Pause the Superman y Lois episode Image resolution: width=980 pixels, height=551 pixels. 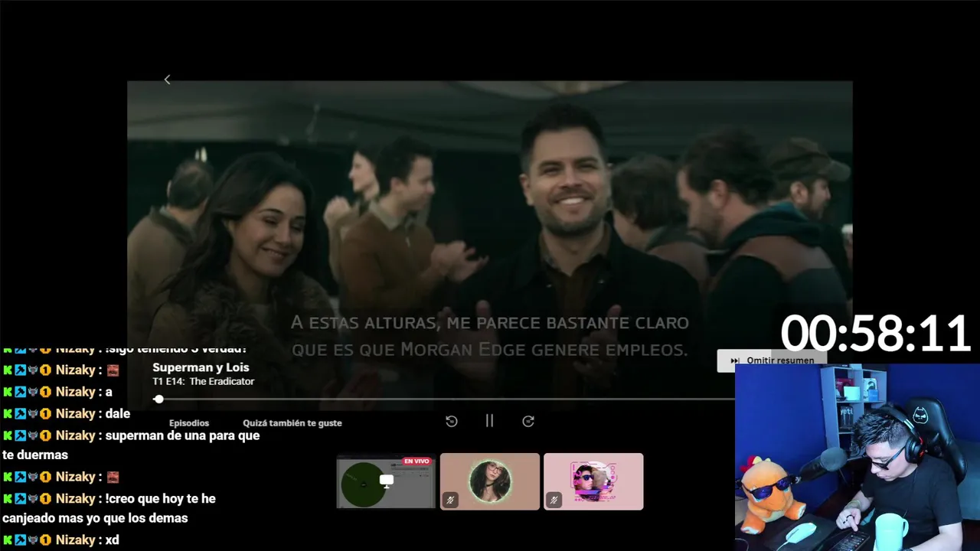(489, 421)
